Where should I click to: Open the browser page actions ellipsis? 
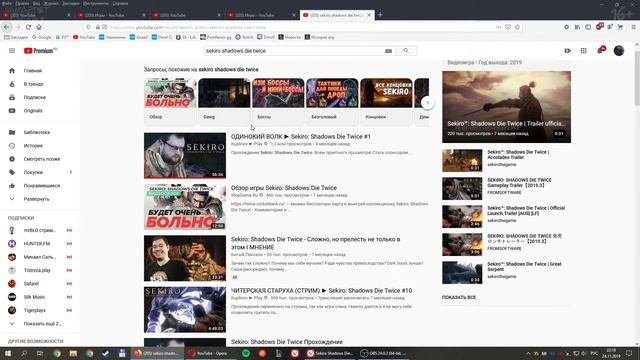(x=498, y=27)
